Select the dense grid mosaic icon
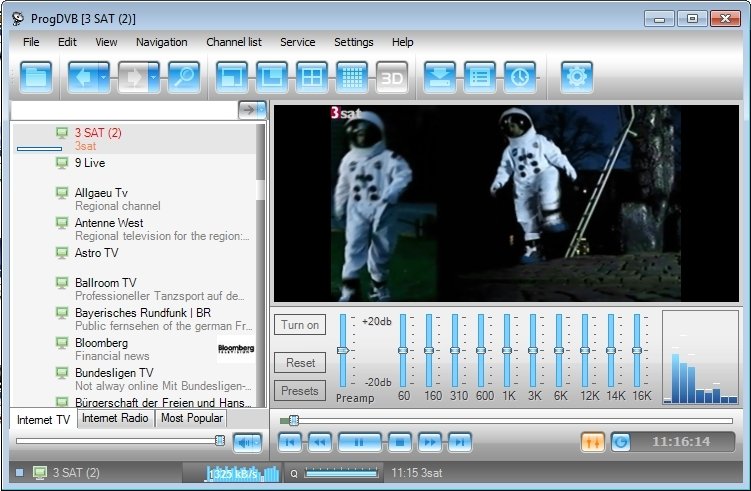Image resolution: width=751 pixels, height=491 pixels. coord(352,77)
